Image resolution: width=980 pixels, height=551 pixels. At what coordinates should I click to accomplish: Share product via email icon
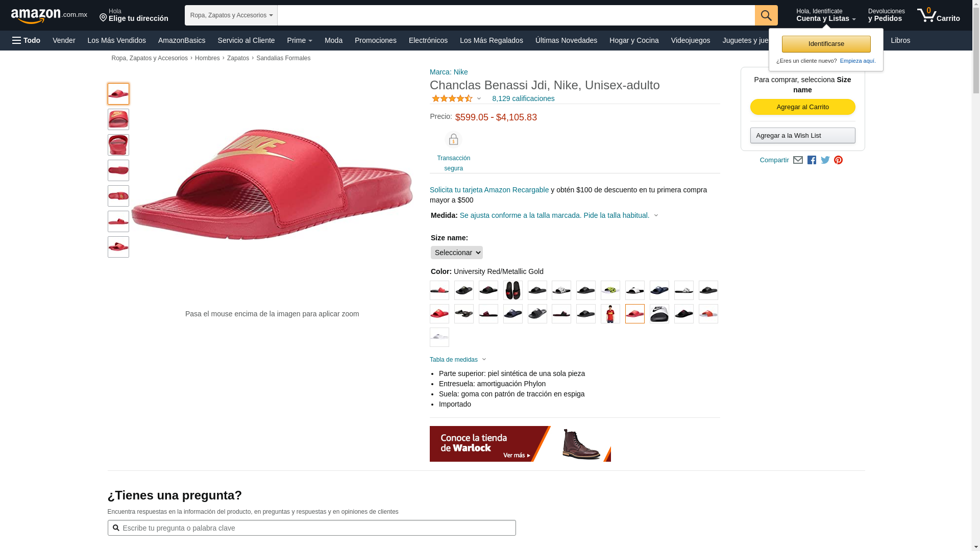[798, 160]
